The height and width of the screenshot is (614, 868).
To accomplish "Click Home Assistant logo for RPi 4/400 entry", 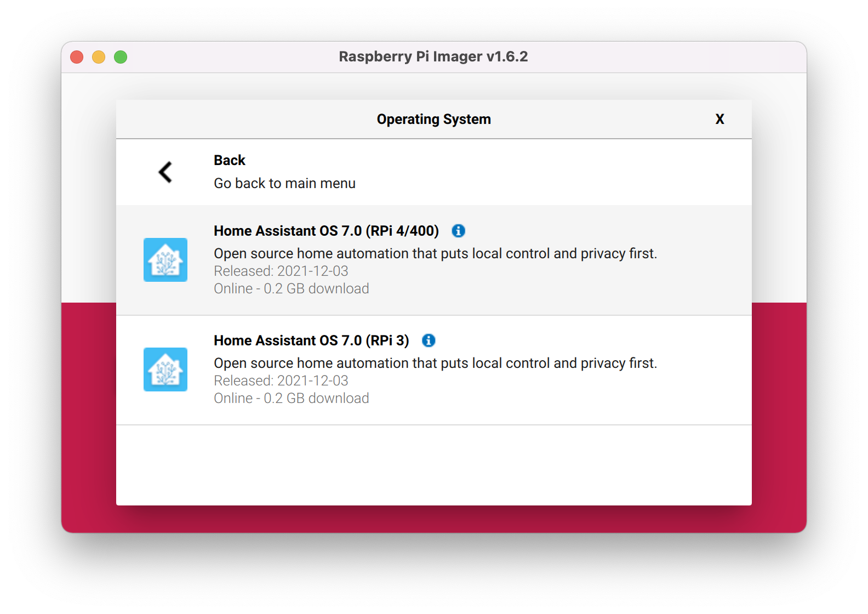I will (x=165, y=260).
